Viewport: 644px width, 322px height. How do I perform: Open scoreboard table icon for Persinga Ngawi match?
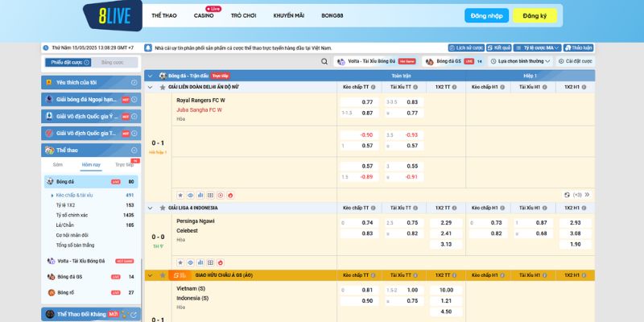[210, 262]
